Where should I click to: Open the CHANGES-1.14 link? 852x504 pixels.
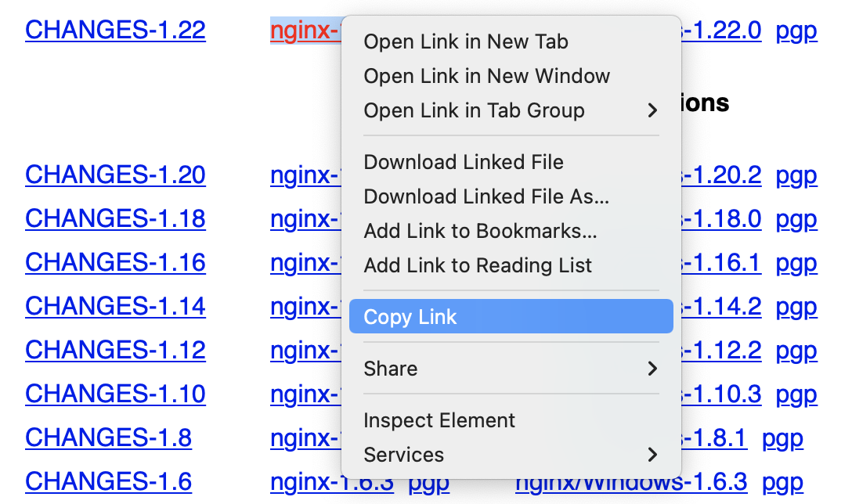coord(115,306)
